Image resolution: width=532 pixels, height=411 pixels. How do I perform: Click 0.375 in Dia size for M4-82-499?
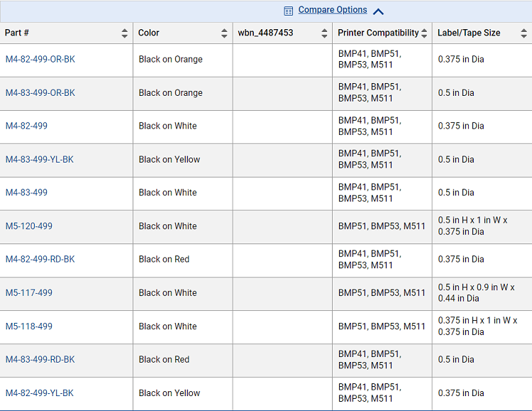click(x=461, y=126)
